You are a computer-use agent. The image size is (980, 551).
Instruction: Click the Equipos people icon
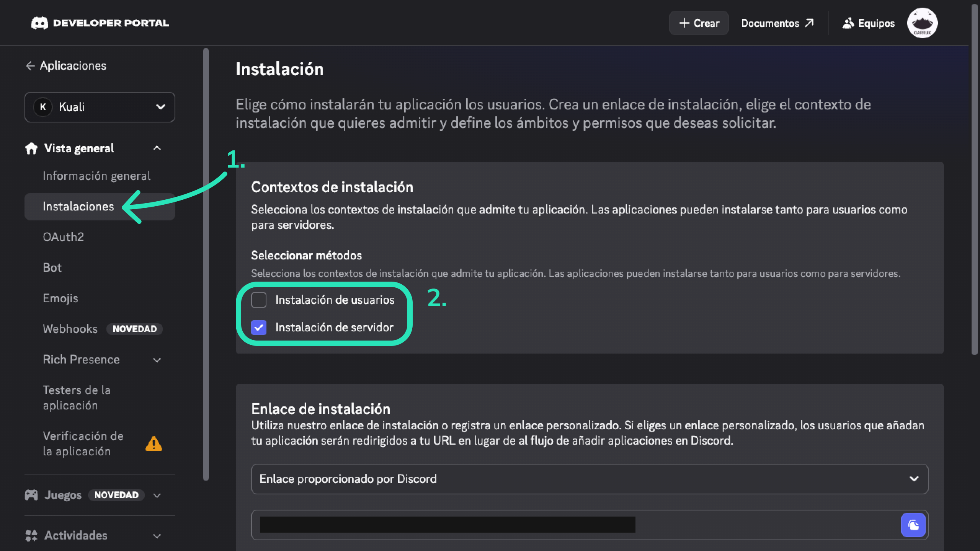(x=848, y=23)
